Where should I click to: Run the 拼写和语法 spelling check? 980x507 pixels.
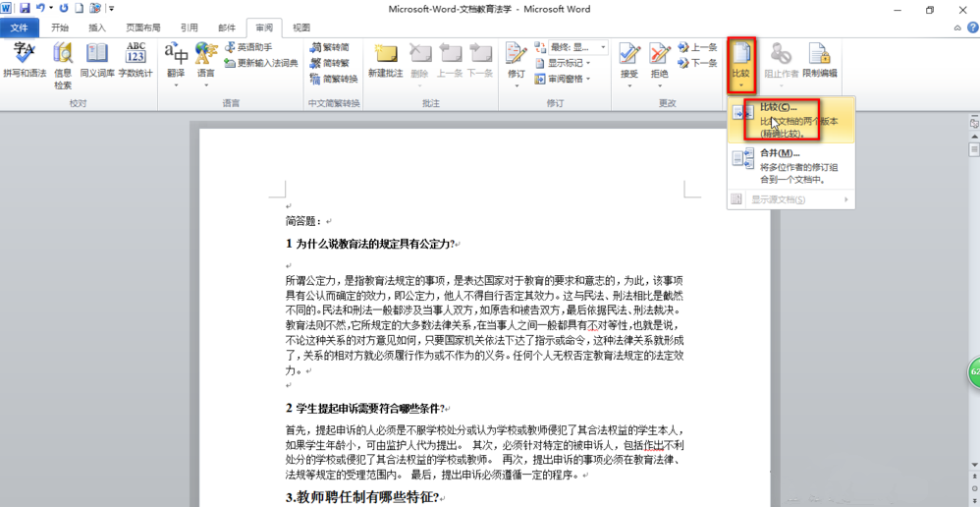25,61
